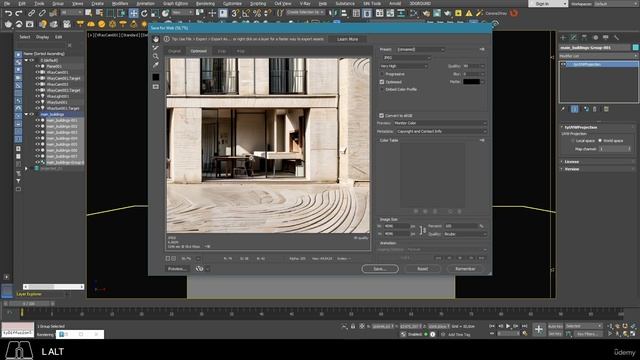The image size is (640, 360).
Task: Open the Very High quality level dropdown
Action: (404, 66)
